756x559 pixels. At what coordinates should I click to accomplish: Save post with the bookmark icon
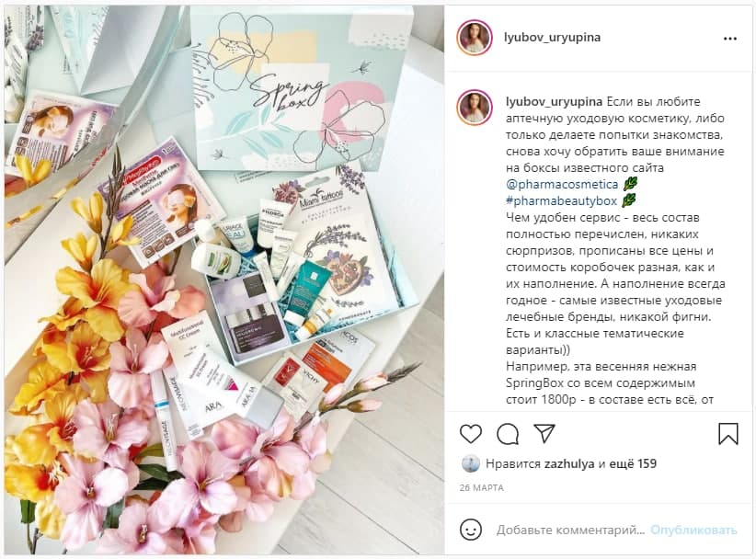728,434
